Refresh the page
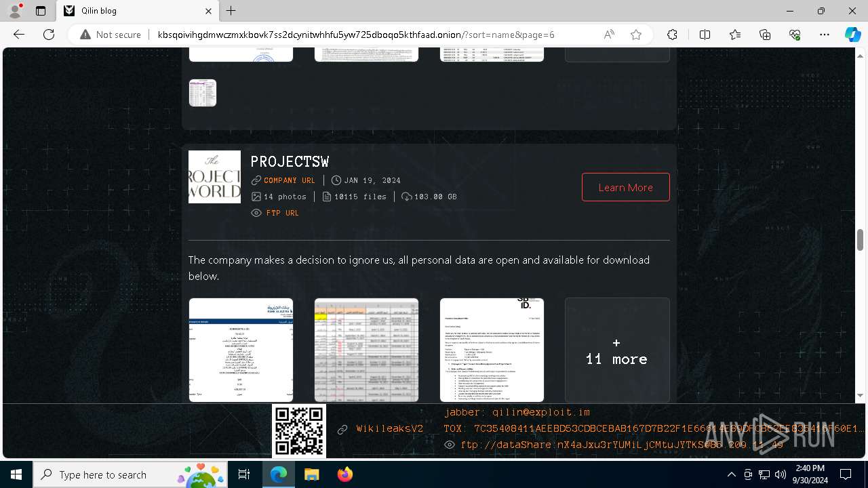This screenshot has height=488, width=868. (x=49, y=35)
